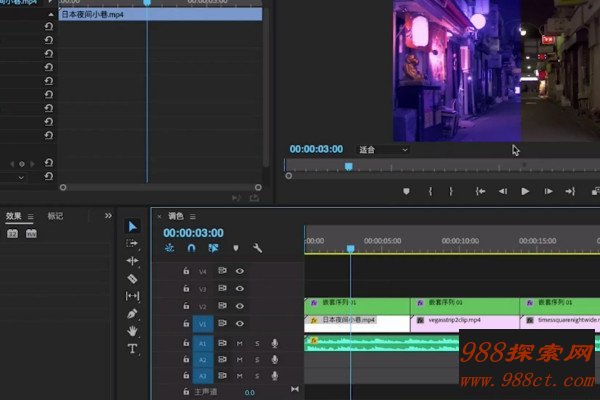This screenshot has height=400, width=600.
Task: Switch to the 标记 tab
Action: click(x=55, y=215)
